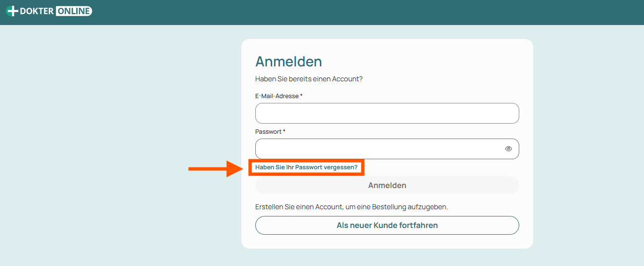Click the grey Anmelden submit button
The width and height of the screenshot is (644, 266).
coord(387,185)
